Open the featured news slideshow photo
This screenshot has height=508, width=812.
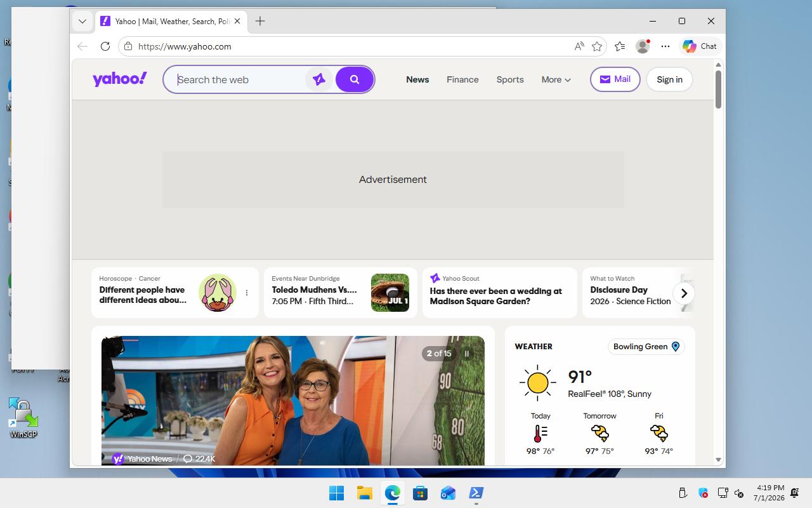click(293, 401)
